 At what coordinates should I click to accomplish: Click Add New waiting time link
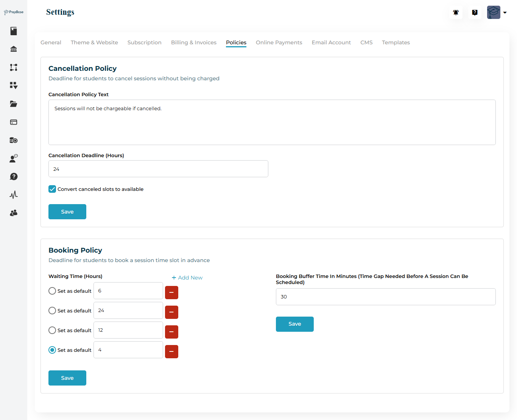pos(187,278)
